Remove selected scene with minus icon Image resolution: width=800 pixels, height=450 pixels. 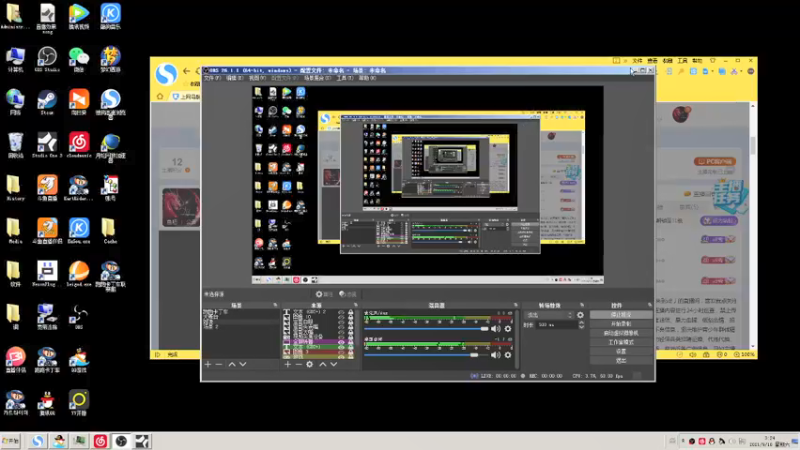point(219,364)
